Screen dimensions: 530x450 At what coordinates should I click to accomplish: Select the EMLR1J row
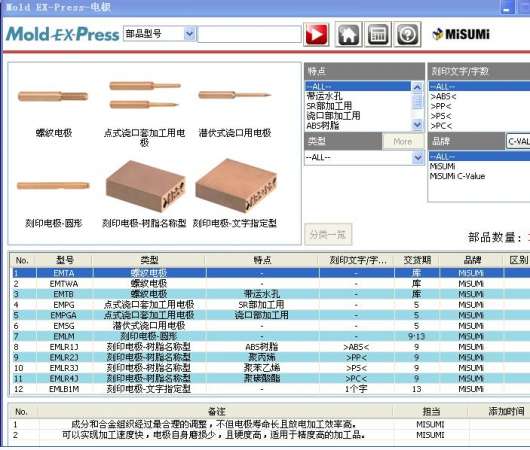click(x=271, y=347)
